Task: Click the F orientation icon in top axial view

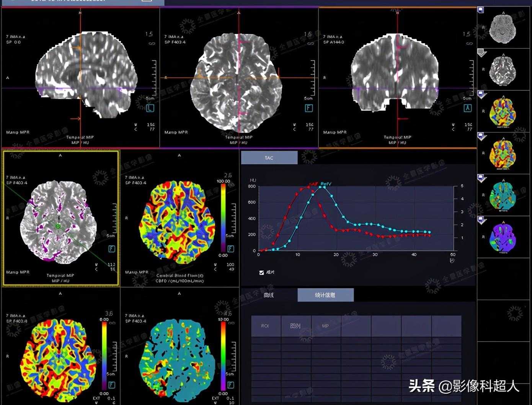Action: [x=308, y=108]
